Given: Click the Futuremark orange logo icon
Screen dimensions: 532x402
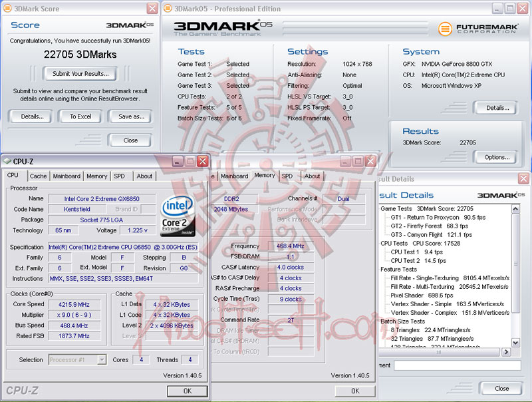Looking at the screenshot, I should point(445,29).
